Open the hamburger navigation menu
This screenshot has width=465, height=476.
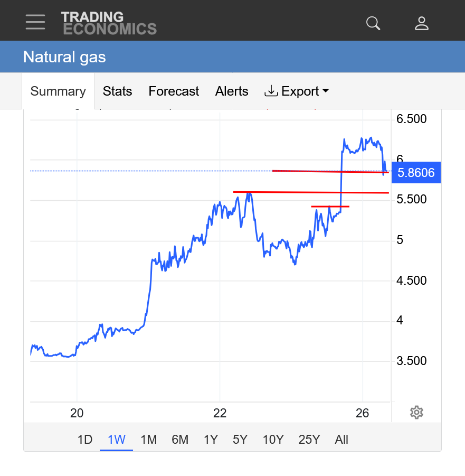point(35,22)
